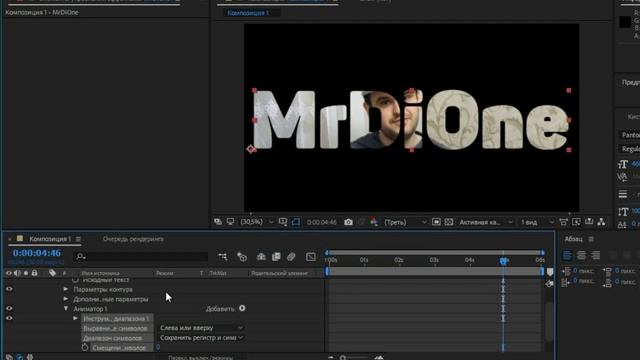Click the Panton font family field
This screenshot has width=640, height=360.
click(x=629, y=135)
